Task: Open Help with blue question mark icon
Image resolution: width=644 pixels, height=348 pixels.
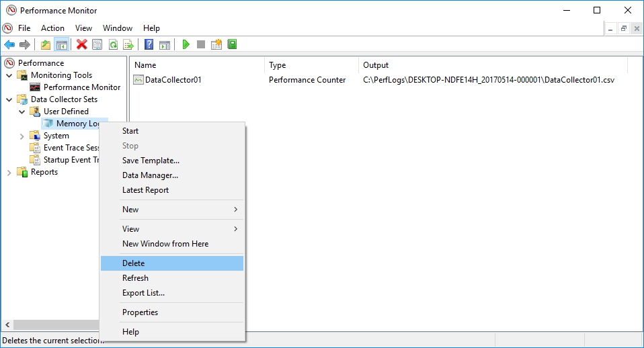Action: 149,44
